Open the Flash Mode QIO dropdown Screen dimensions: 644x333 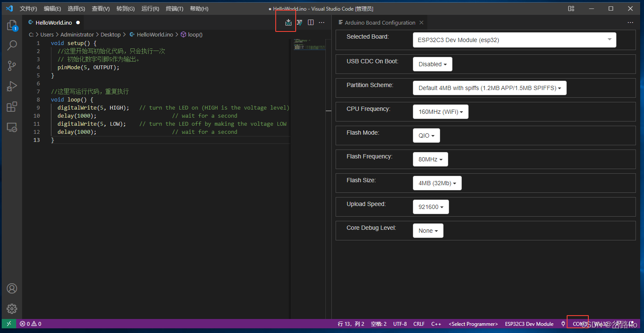427,135
